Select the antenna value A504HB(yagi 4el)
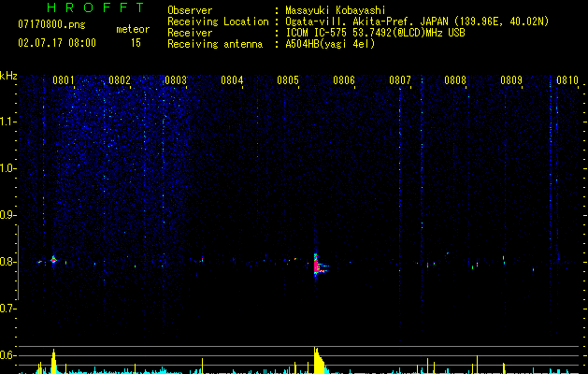 330,44
